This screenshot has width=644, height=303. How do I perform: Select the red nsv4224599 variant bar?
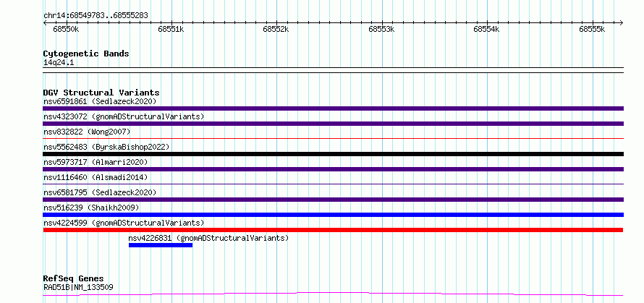tap(333, 230)
